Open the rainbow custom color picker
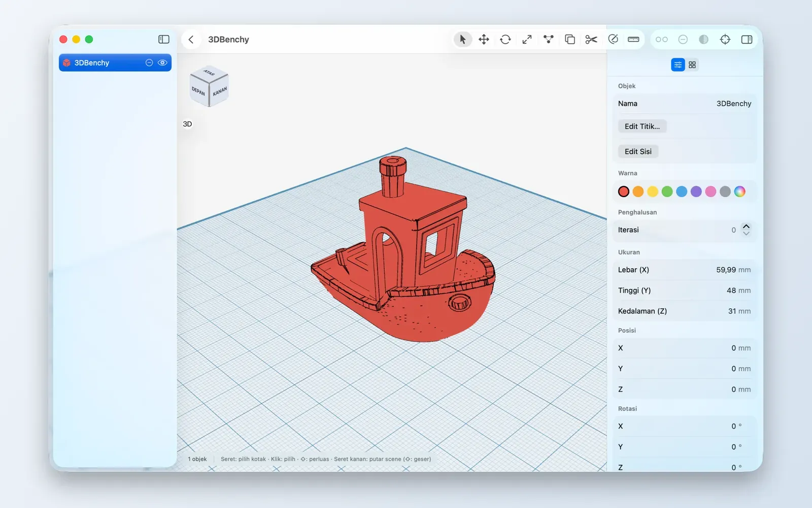Image resolution: width=812 pixels, height=508 pixels. (740, 192)
